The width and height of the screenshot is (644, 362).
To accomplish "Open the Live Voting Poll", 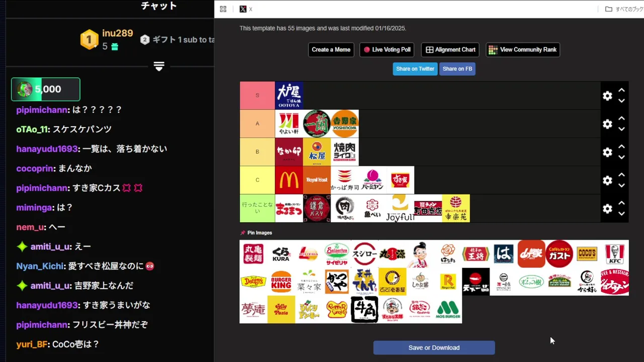I will tap(387, 50).
